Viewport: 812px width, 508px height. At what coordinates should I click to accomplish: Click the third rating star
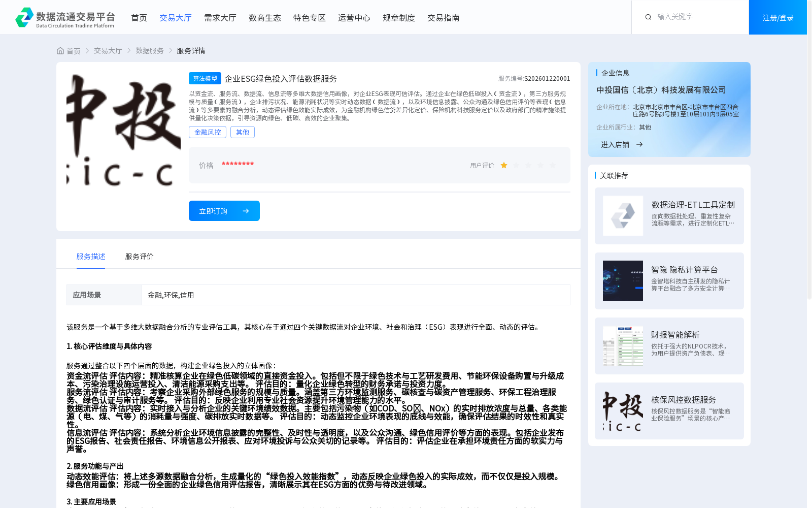click(528, 165)
